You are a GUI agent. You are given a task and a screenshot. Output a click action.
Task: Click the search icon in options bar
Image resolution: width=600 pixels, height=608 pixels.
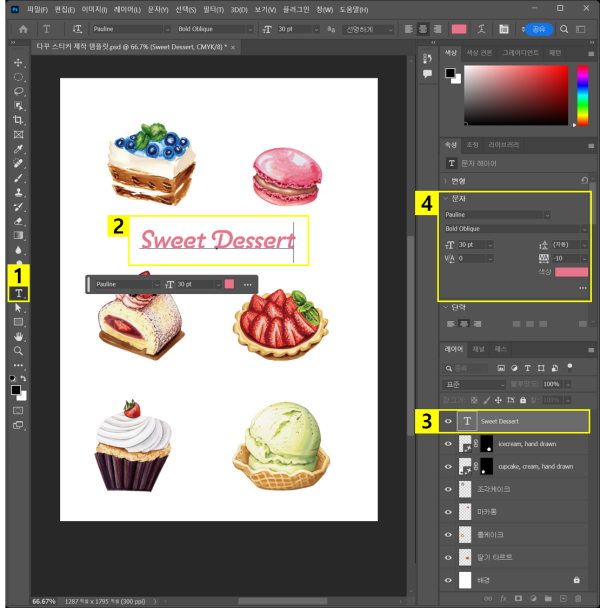pos(564,29)
